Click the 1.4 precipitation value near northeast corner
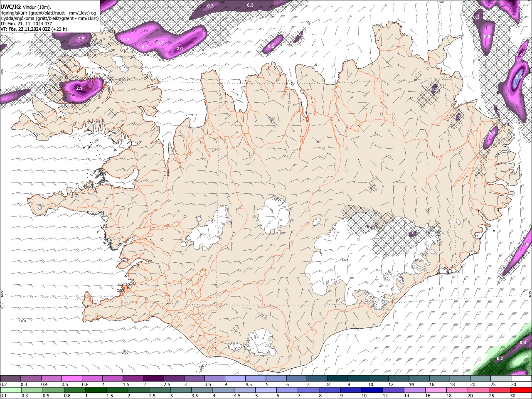 [519, 55]
